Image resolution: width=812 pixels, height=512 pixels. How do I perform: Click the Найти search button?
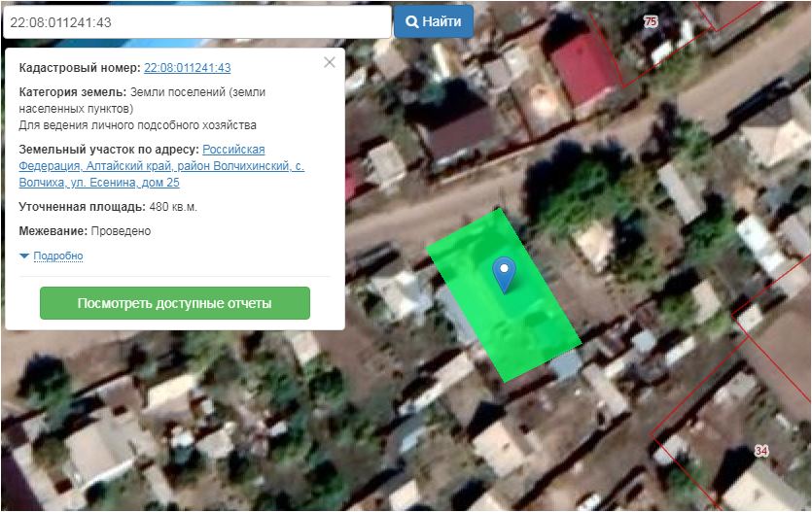tap(434, 21)
